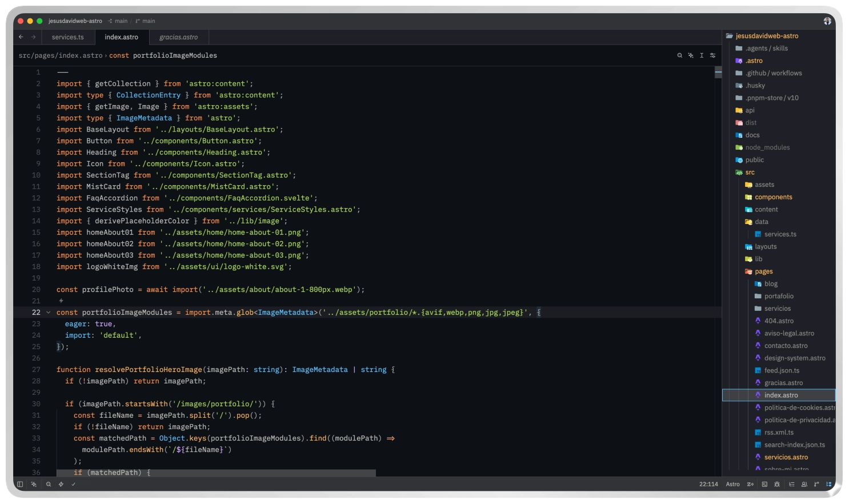Screen dimensions: 849x504
Task: Toggle left dock panel icon in status bar
Action: tap(20, 484)
